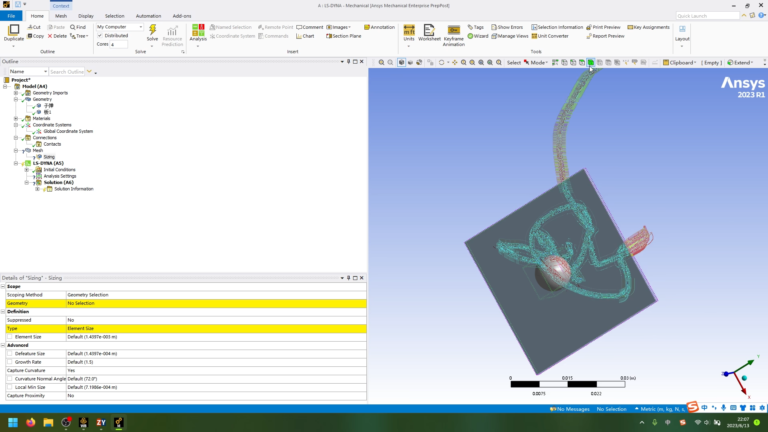Insert a Chart

click(x=305, y=36)
